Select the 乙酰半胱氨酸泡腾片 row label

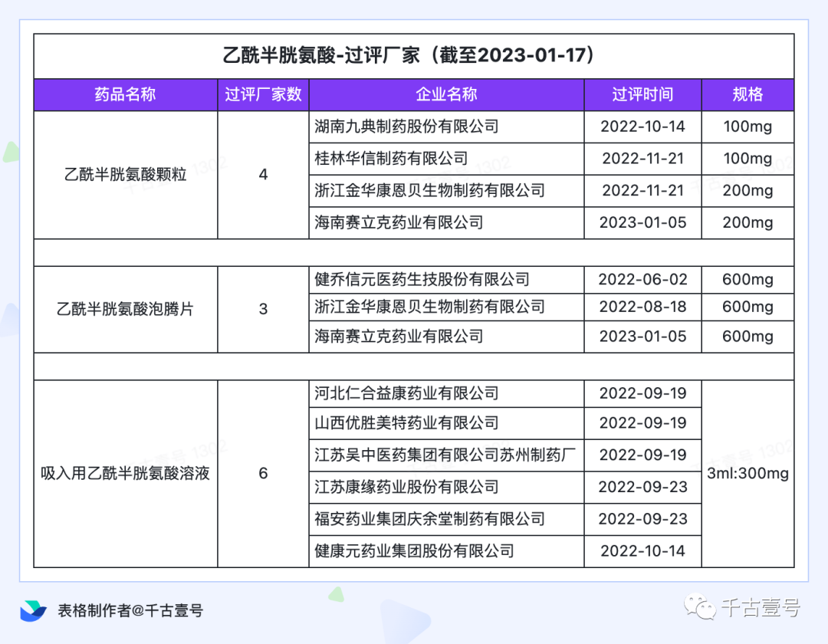click(125, 307)
